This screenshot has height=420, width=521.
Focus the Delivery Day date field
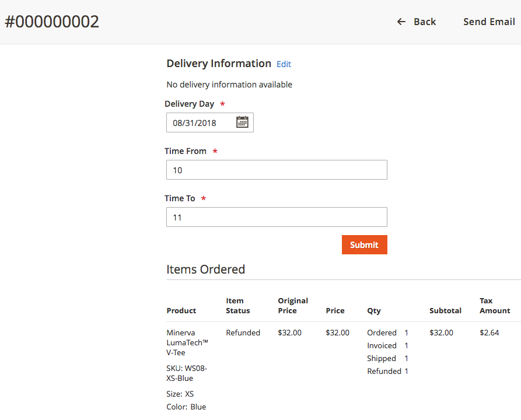pyautogui.click(x=210, y=123)
